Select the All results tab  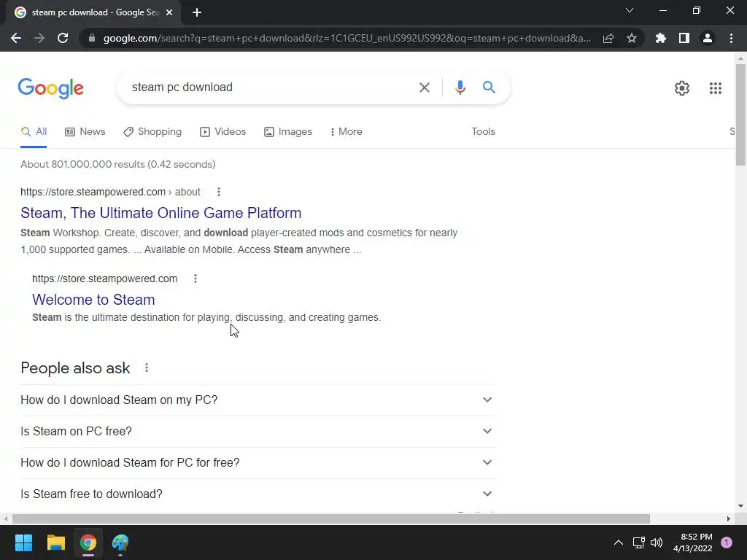click(34, 132)
